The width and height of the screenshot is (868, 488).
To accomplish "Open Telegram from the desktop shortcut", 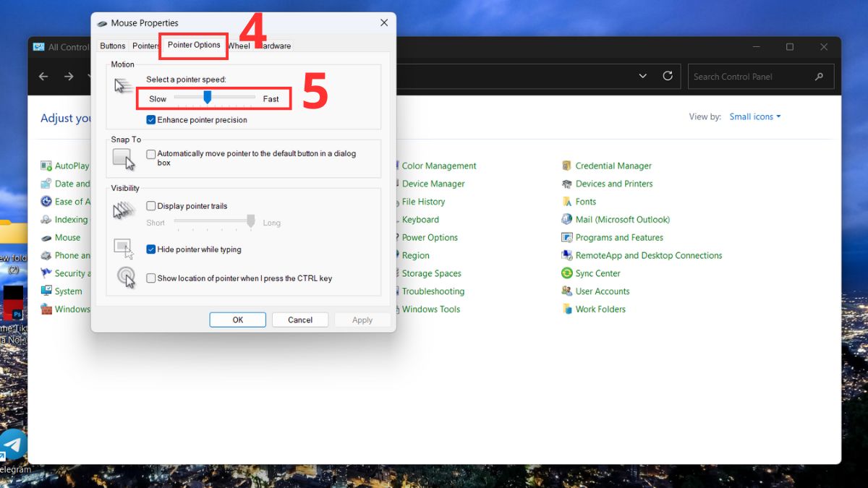I will (x=12, y=445).
